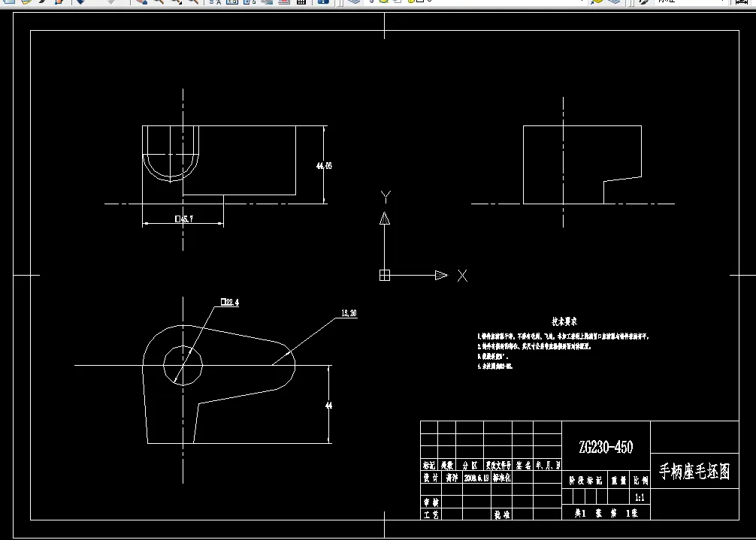The height and width of the screenshot is (540, 756).
Task: Select the ZG230-450 material text
Action: pos(606,447)
